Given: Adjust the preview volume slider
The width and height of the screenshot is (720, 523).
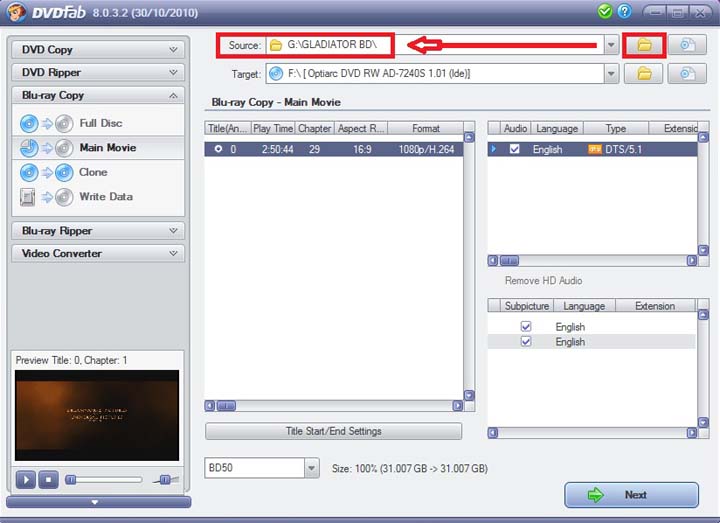Looking at the screenshot, I should [x=165, y=480].
